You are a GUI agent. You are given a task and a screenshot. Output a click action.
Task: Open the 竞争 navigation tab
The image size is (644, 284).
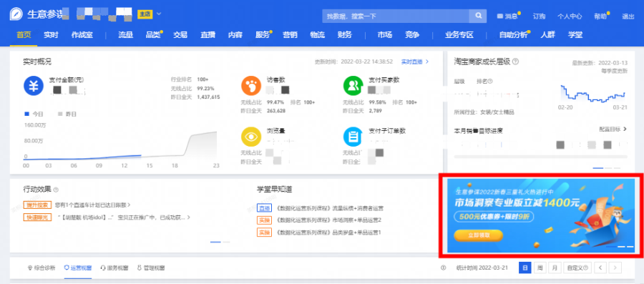pos(412,35)
